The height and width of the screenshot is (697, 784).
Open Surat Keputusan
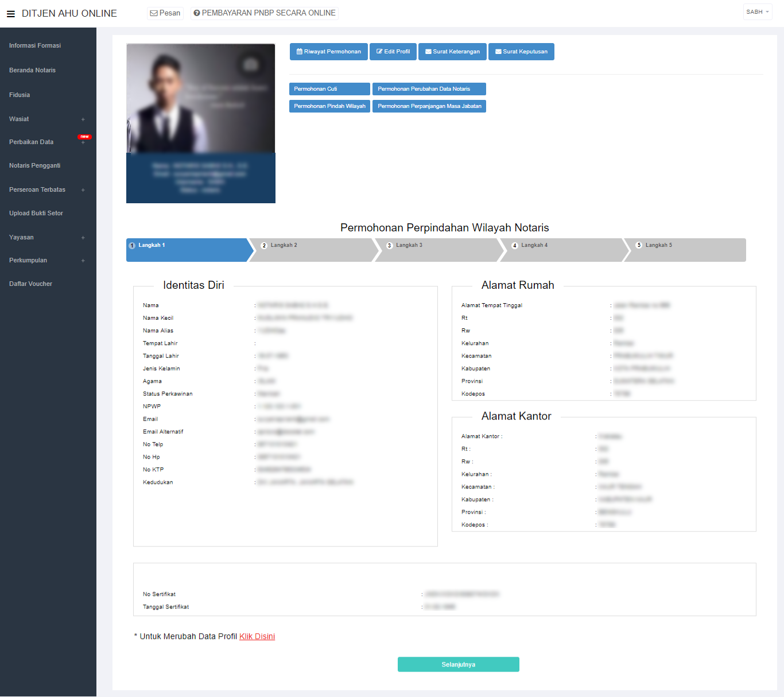click(521, 52)
